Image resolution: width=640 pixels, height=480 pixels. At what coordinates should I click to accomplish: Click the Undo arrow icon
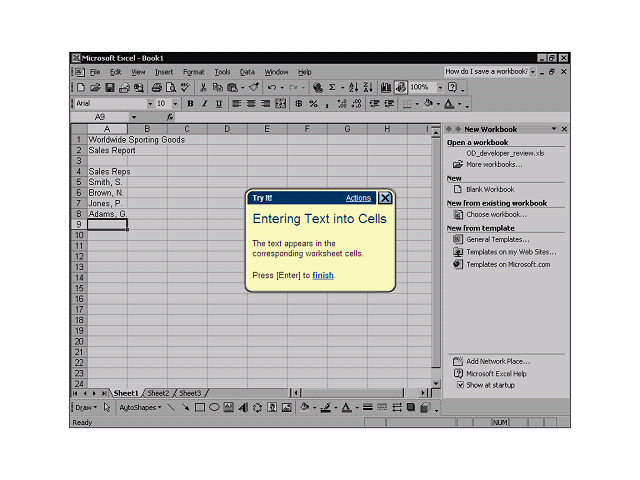pos(272,87)
